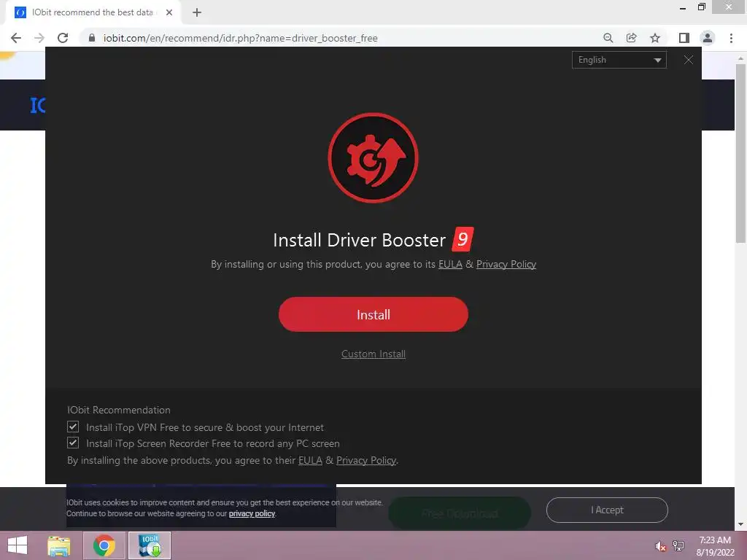Click the IObit installer taskbar icon

coord(150,545)
